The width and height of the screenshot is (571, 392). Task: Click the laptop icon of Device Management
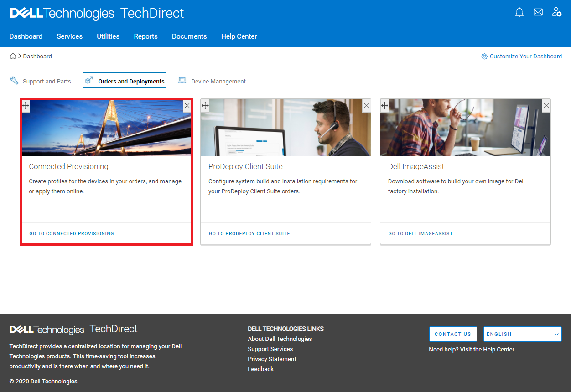pyautogui.click(x=182, y=80)
